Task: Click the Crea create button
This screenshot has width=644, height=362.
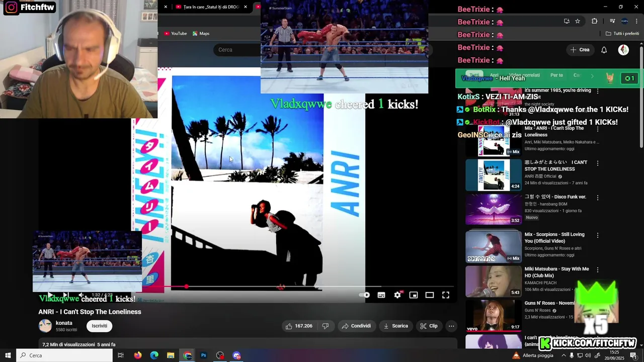Action: (x=580, y=50)
